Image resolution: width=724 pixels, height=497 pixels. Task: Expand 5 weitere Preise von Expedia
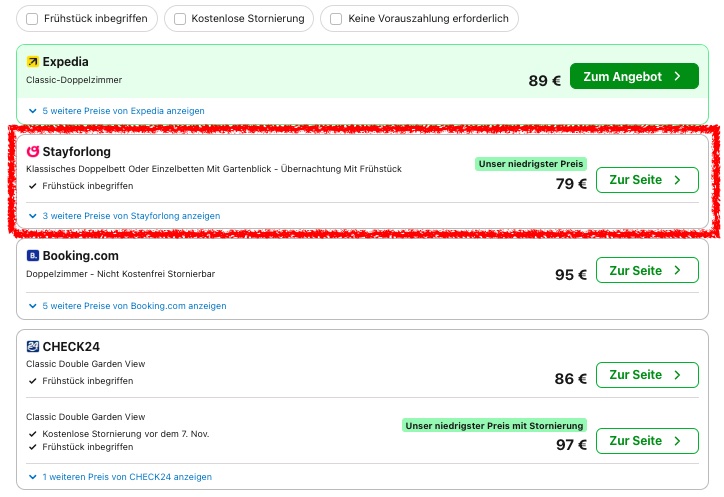(x=123, y=111)
